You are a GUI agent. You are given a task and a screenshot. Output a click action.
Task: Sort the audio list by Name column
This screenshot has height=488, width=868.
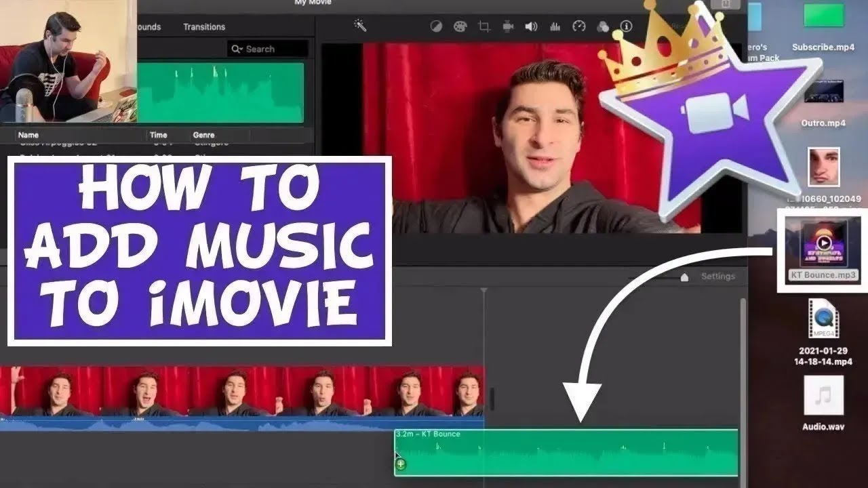28,135
